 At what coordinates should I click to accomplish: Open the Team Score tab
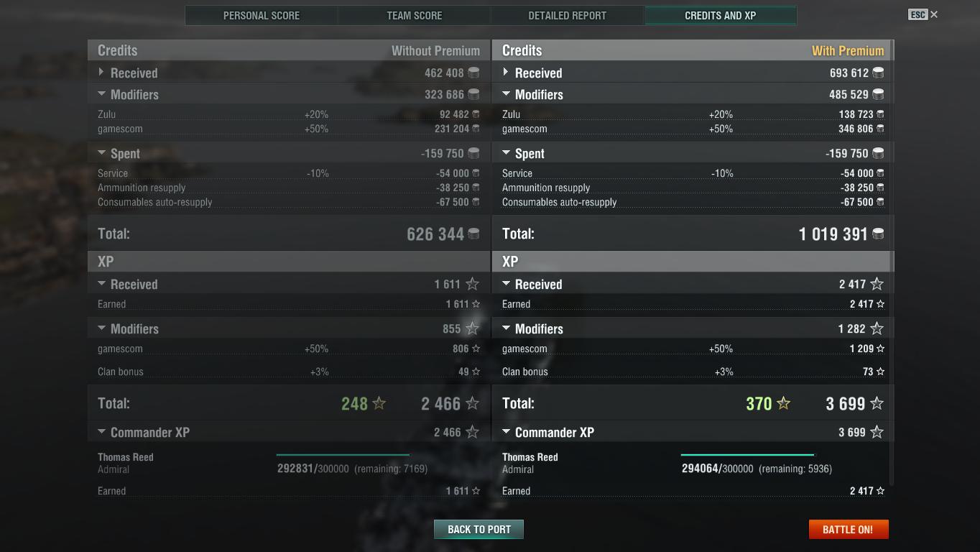click(x=415, y=15)
